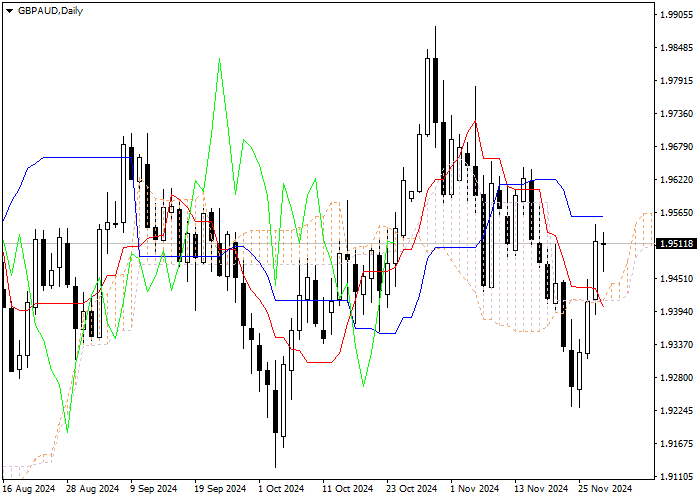Click the 23 Oct 2024 date label
The image size is (700, 500).
click(411, 489)
